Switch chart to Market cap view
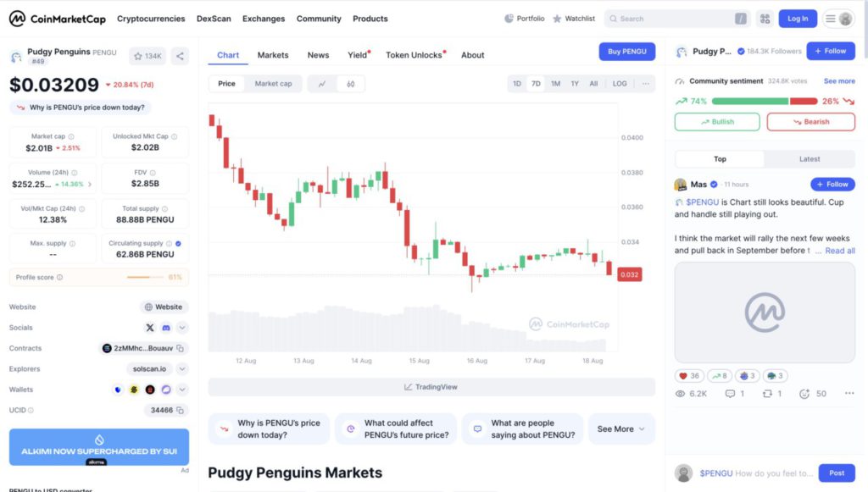The width and height of the screenshot is (868, 492). pyautogui.click(x=274, y=84)
